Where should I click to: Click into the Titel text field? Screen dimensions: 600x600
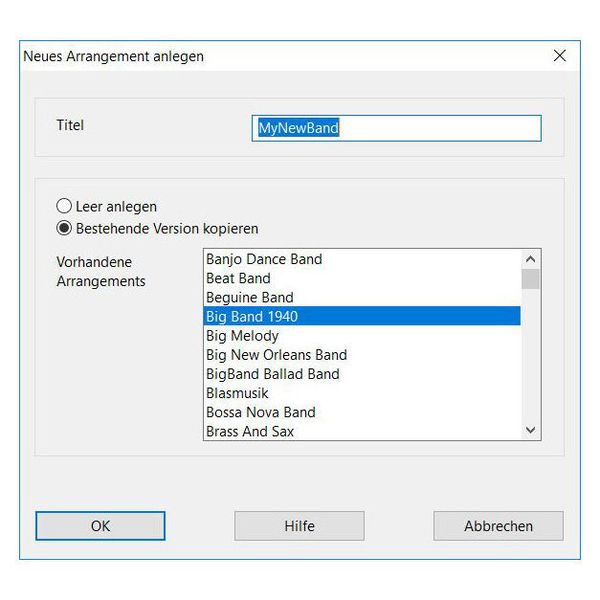[396, 128]
